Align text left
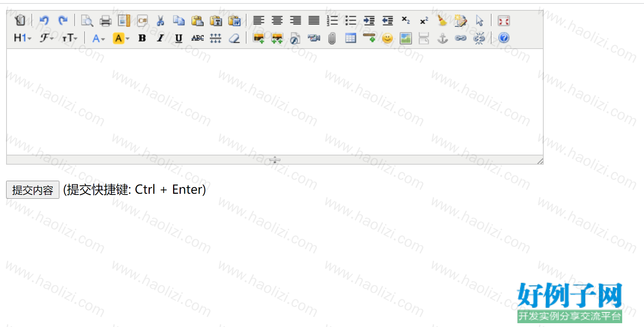644x327 pixels. click(x=259, y=20)
